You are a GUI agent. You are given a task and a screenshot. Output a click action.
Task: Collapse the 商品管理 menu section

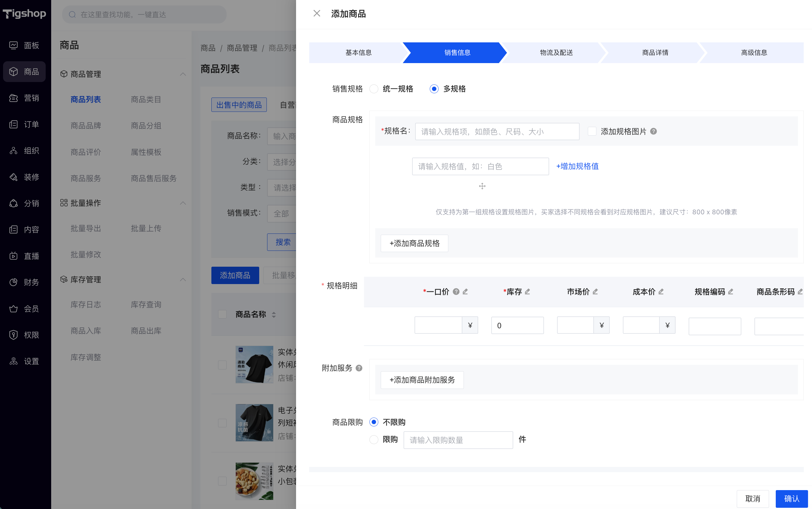point(183,74)
